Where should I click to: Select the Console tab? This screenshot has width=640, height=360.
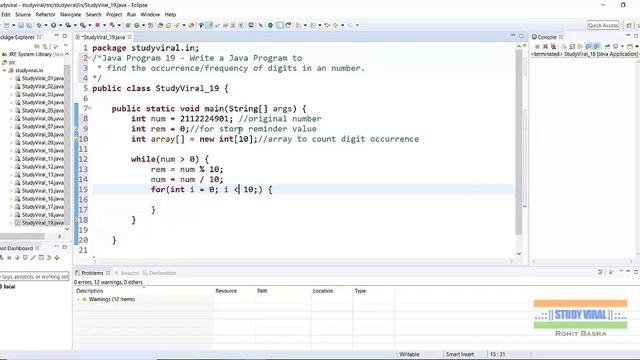pyautogui.click(x=547, y=37)
